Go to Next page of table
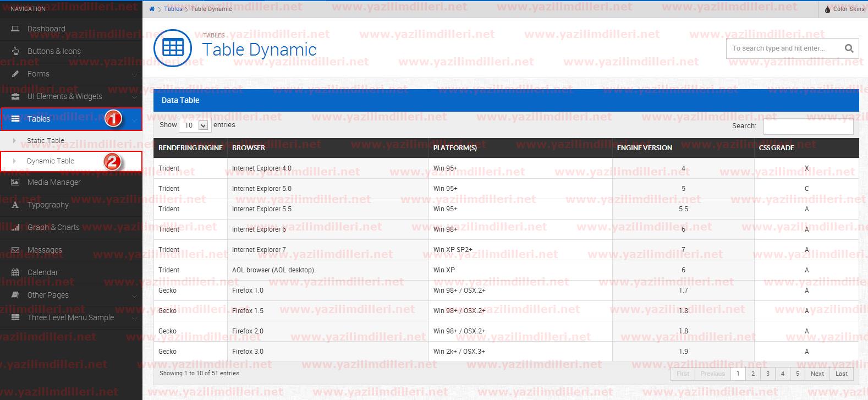Image resolution: width=868 pixels, height=400 pixels. pos(817,374)
